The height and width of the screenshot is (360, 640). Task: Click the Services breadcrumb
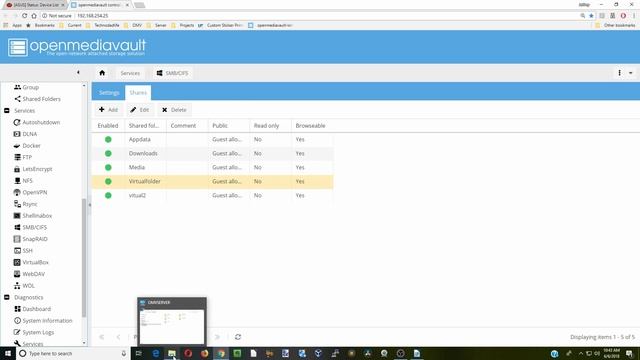(x=130, y=73)
